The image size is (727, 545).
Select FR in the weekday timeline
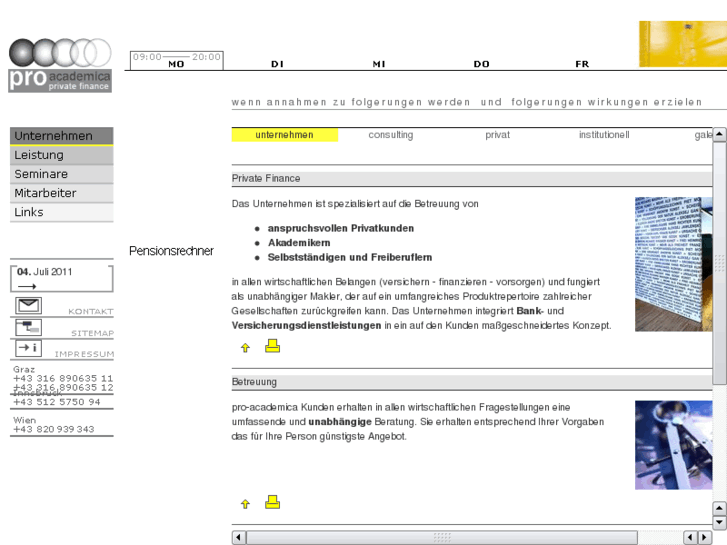point(582,64)
